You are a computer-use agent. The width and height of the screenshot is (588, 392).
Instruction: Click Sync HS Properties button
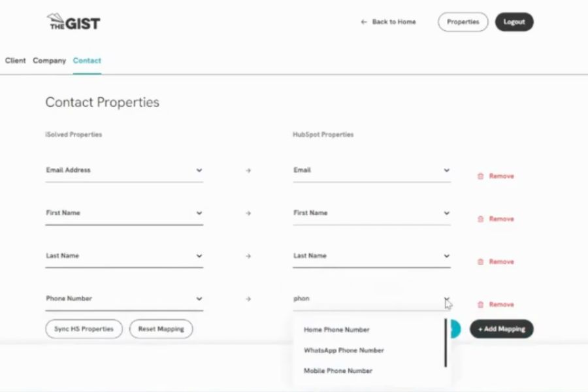pyautogui.click(x=84, y=329)
